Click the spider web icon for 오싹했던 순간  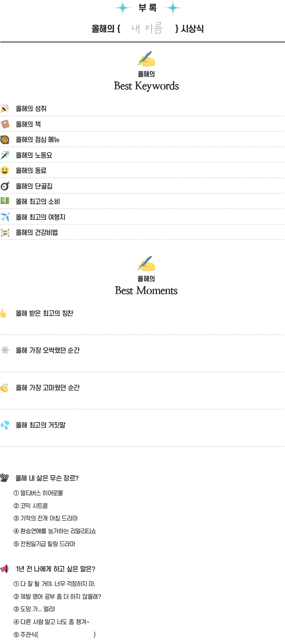click(5, 350)
